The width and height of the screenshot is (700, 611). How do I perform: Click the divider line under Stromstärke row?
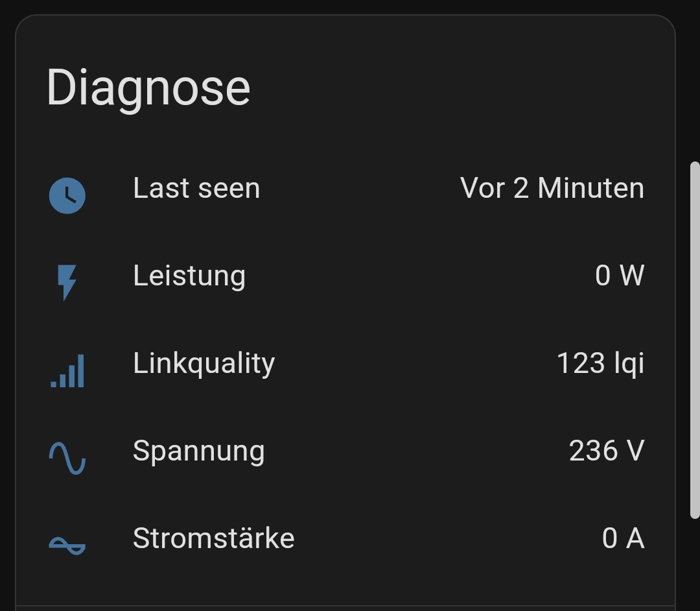345,606
